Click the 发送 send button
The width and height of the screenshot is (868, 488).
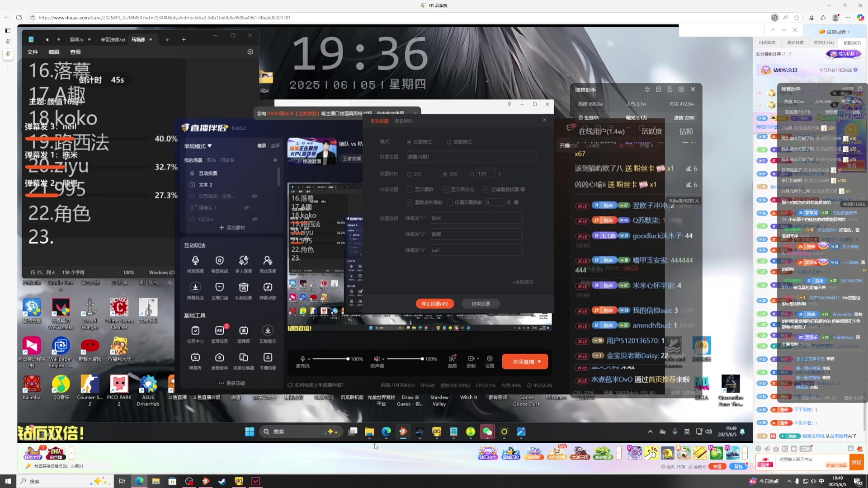point(856,462)
